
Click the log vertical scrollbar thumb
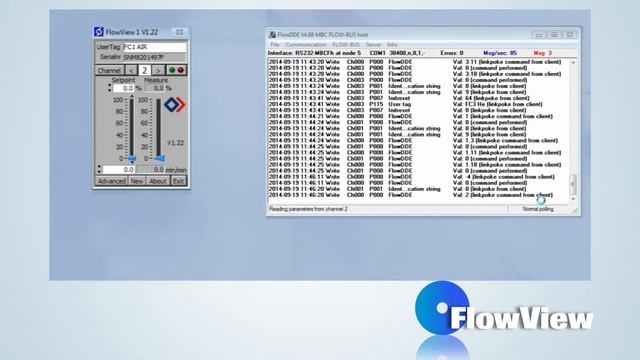pos(573,184)
